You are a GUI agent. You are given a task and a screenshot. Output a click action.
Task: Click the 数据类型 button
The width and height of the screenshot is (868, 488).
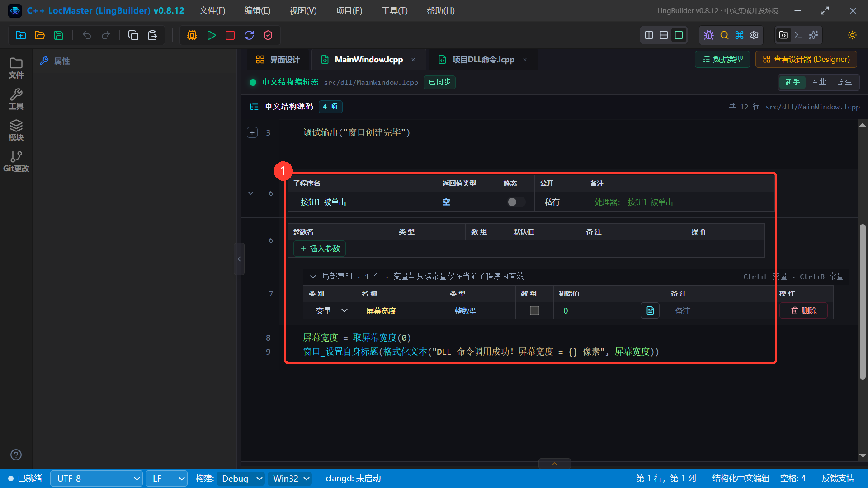[x=722, y=59]
